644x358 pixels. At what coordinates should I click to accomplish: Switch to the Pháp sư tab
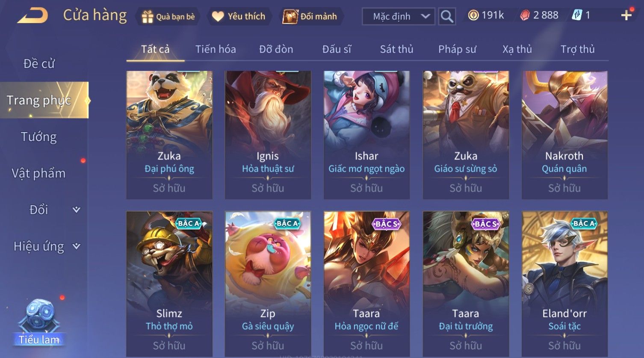point(457,49)
